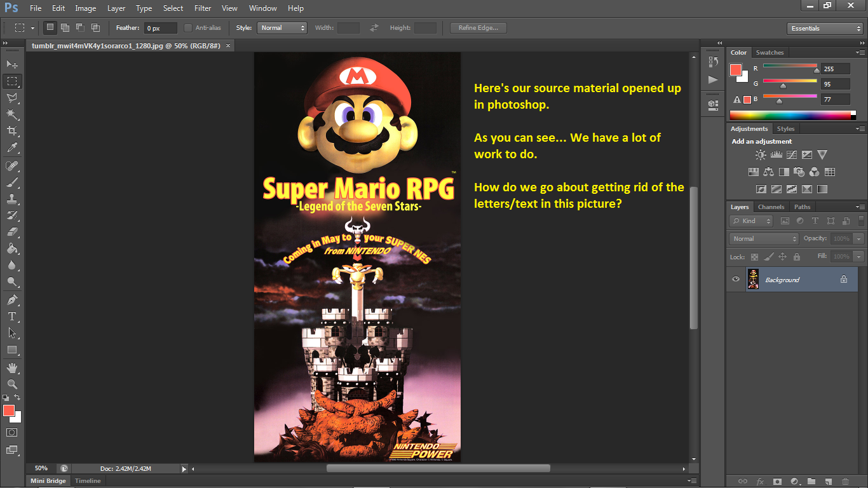The height and width of the screenshot is (488, 868).
Task: Switch to the Channels tab
Action: click(x=771, y=207)
